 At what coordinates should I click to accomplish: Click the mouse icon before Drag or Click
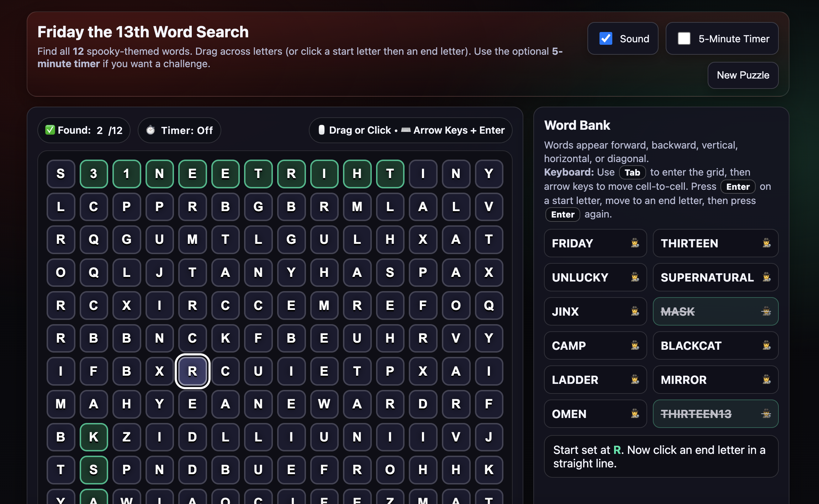coord(321,130)
